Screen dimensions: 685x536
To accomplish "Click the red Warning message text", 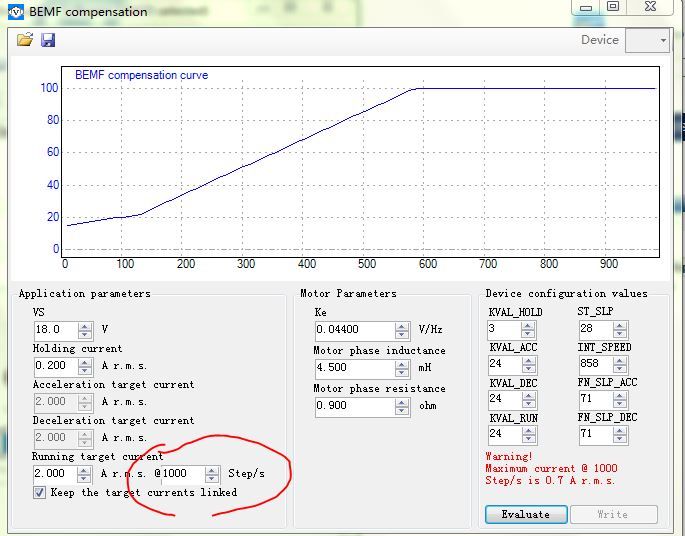I will tap(551, 469).
